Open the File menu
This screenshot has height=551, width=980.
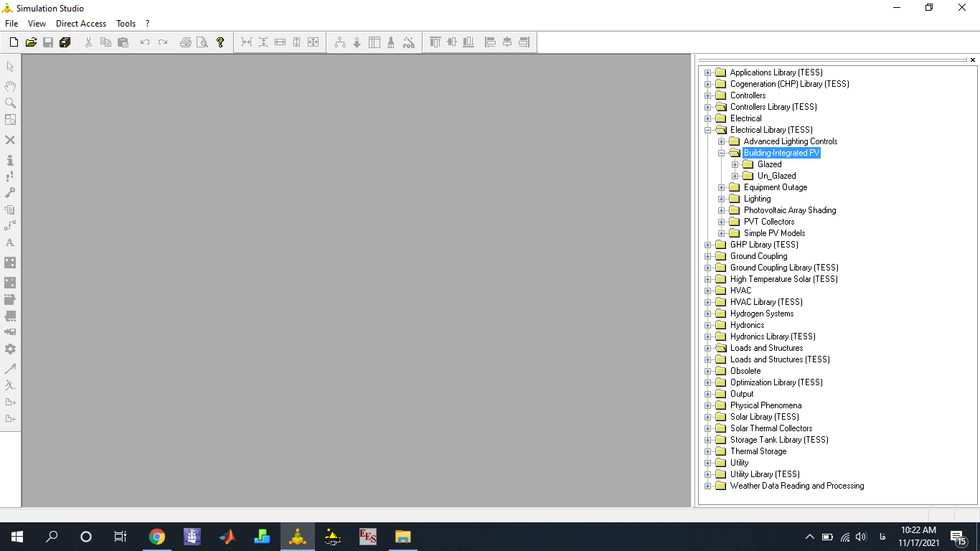click(x=11, y=24)
